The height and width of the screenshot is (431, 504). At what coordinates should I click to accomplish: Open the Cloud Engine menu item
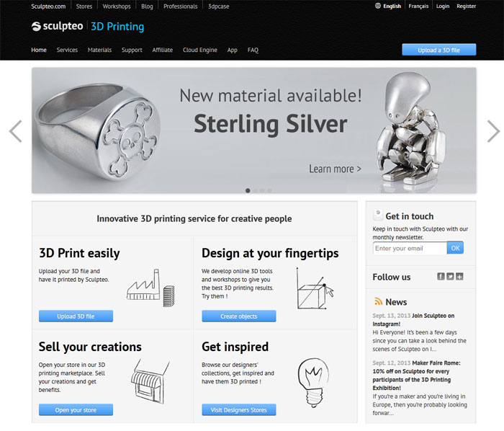pyautogui.click(x=199, y=50)
